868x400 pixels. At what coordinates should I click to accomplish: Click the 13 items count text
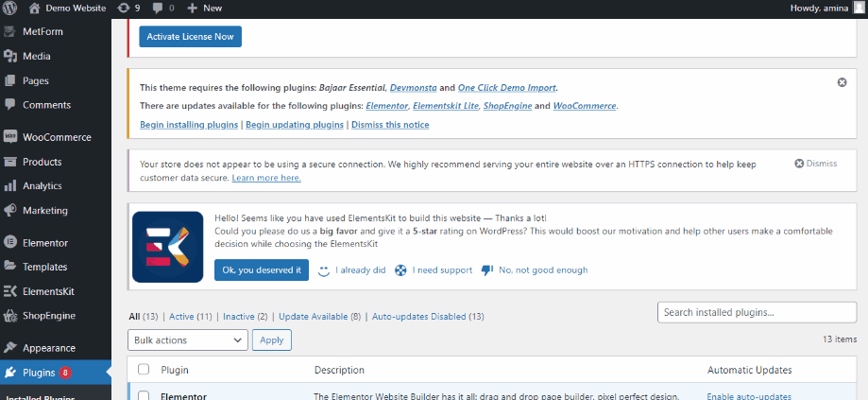[x=840, y=339]
